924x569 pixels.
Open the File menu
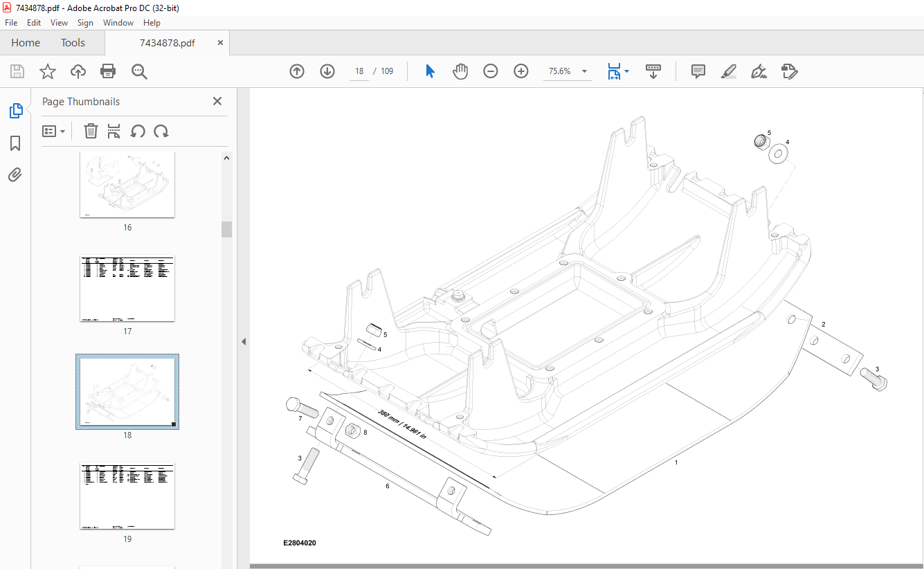click(11, 23)
